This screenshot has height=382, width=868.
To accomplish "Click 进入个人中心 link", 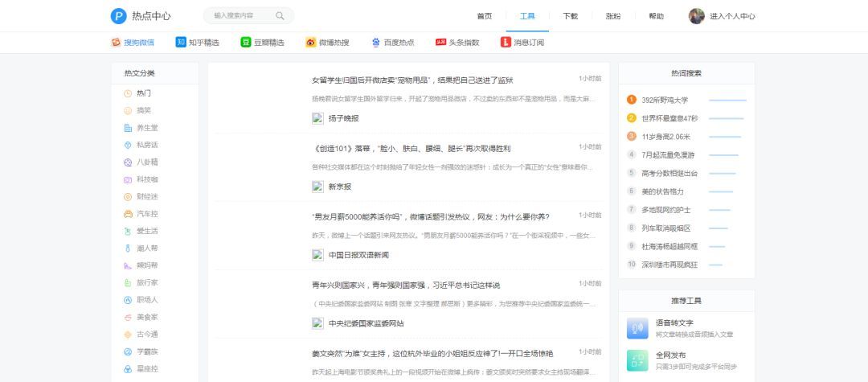I will (732, 16).
